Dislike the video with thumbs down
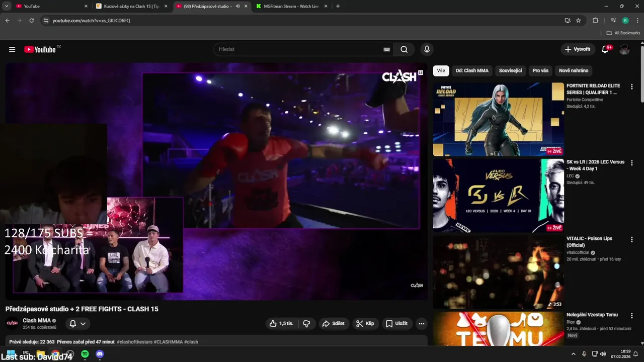This screenshot has width=644, height=362. point(306,323)
